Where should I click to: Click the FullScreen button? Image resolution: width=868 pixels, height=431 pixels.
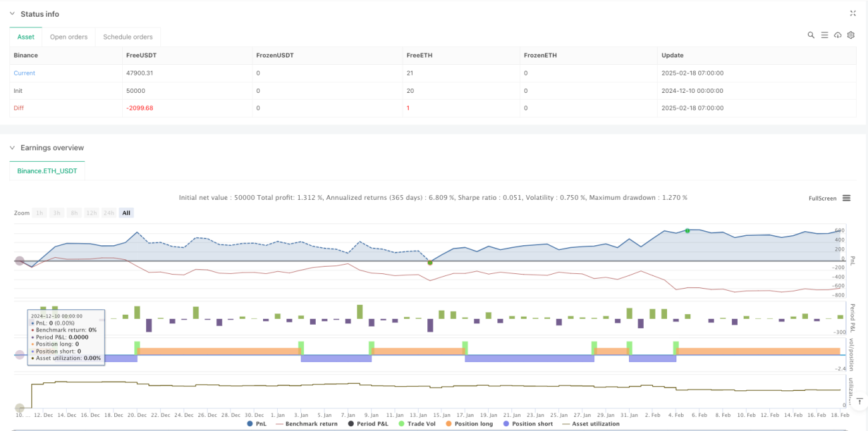(822, 198)
